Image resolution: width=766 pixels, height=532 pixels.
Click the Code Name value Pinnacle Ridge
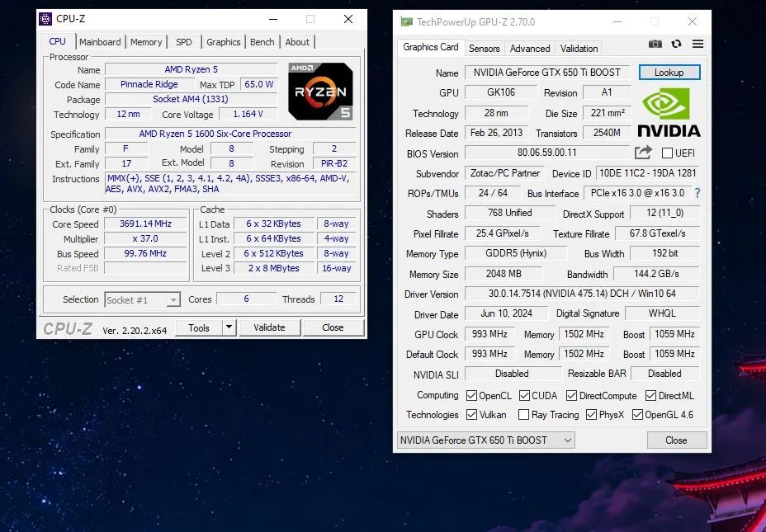[x=149, y=84]
